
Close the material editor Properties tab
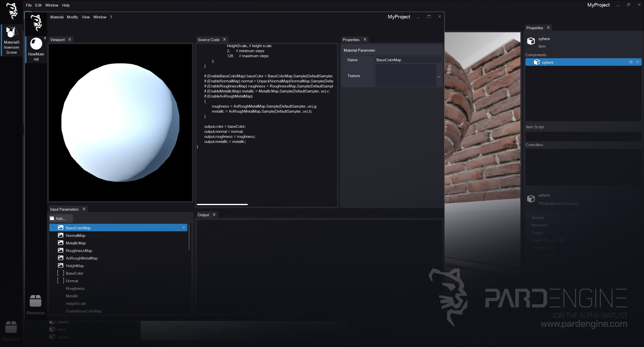[x=365, y=39]
